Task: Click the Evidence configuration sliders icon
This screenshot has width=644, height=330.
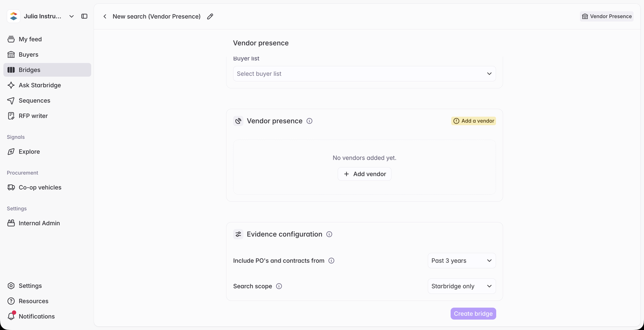Action: (238, 234)
